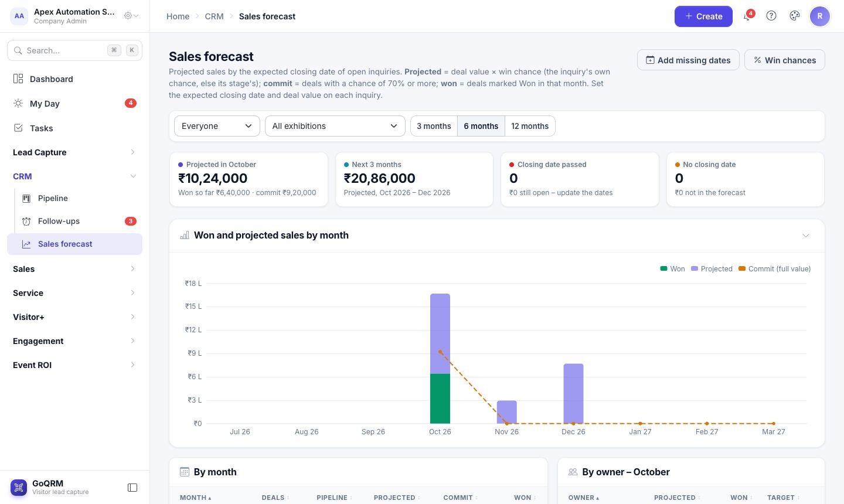Toggle the Won series in chart legend
The image size is (844, 504).
672,269
